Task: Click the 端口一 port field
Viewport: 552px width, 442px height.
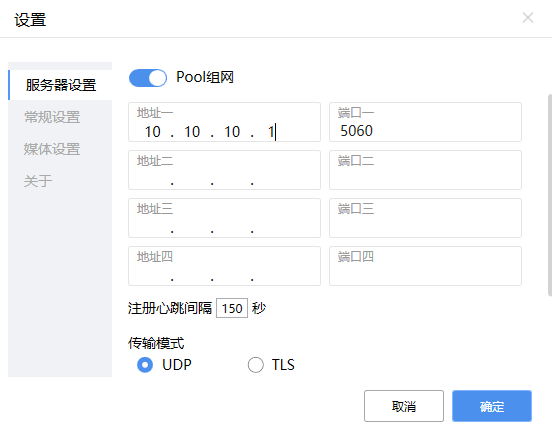Action: pos(425,122)
